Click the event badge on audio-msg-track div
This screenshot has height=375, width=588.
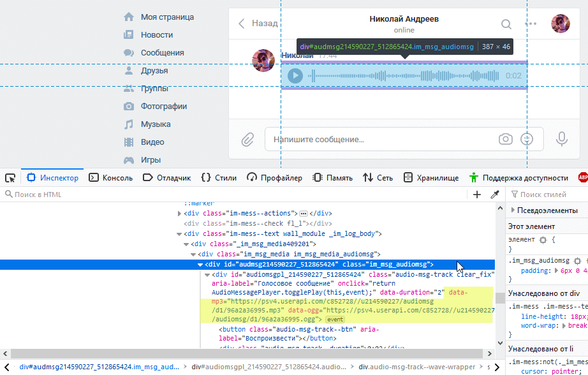pos(335,320)
